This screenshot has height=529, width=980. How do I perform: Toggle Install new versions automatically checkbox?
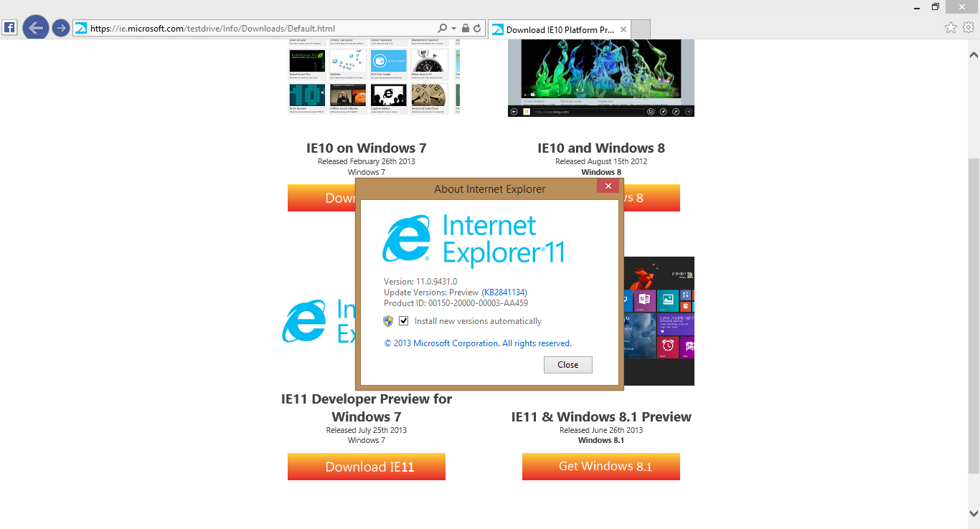coord(403,321)
